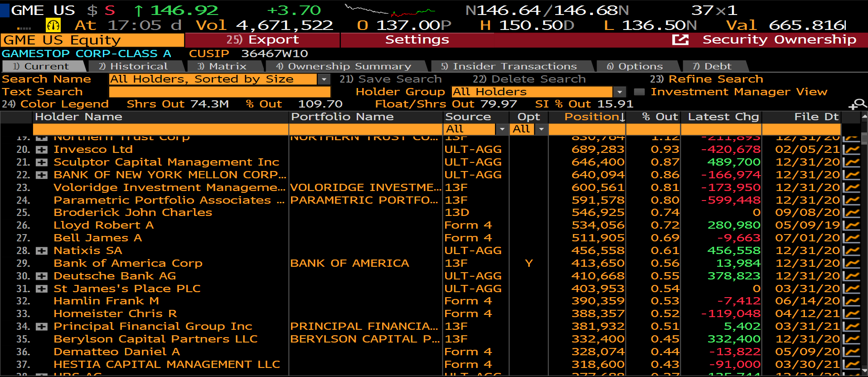This screenshot has height=377, width=868.
Task: Open chart icon for Deutsche Bank AG row
Action: point(851,276)
